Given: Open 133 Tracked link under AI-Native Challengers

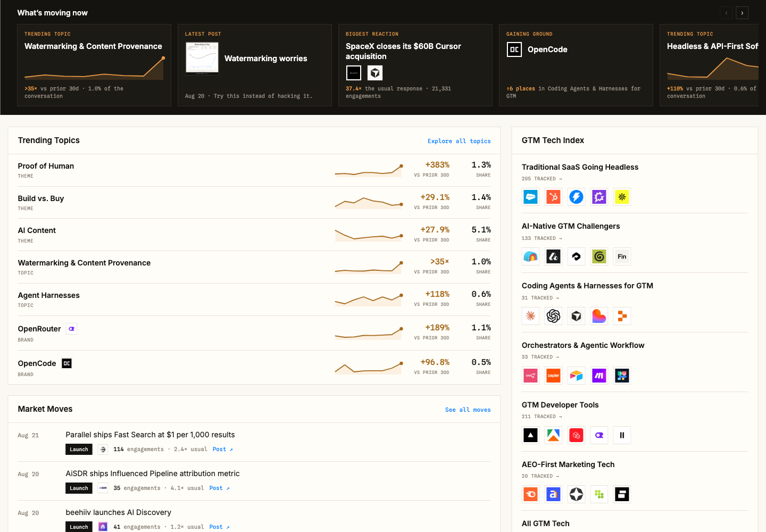Looking at the screenshot, I should click(x=542, y=238).
